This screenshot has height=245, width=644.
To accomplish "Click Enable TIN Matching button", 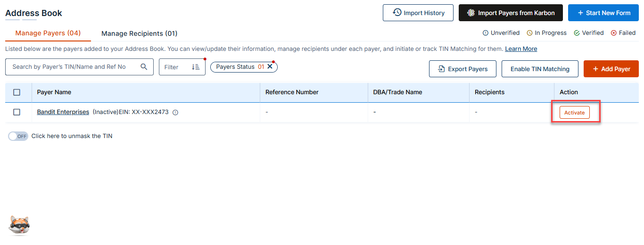I will 540,69.
